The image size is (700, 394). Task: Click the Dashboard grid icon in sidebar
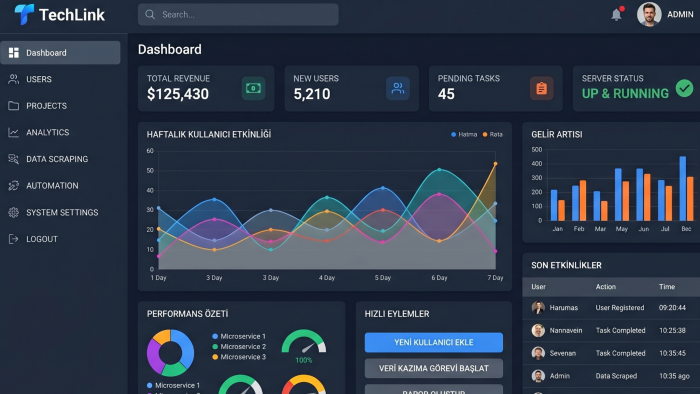14,53
